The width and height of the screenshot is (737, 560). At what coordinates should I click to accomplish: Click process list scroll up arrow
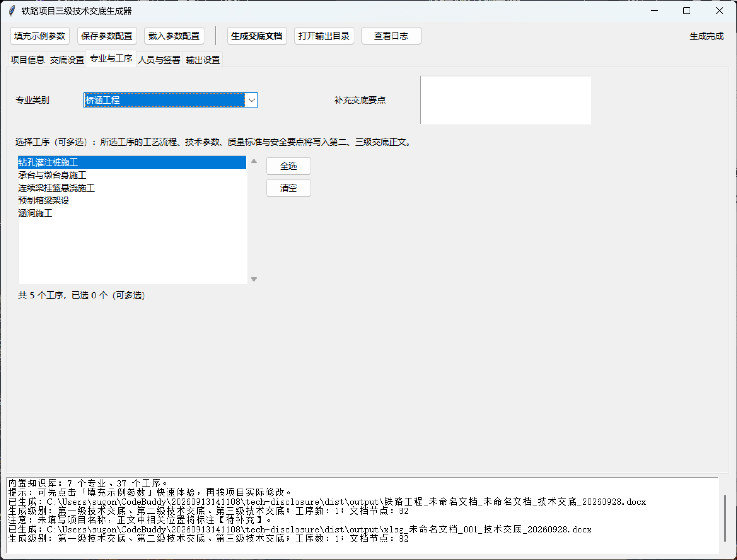tap(254, 162)
